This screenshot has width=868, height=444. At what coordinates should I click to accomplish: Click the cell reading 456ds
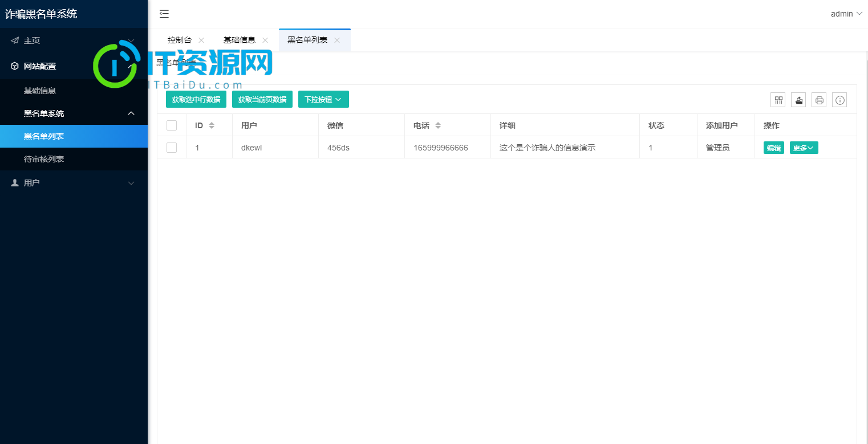point(362,148)
